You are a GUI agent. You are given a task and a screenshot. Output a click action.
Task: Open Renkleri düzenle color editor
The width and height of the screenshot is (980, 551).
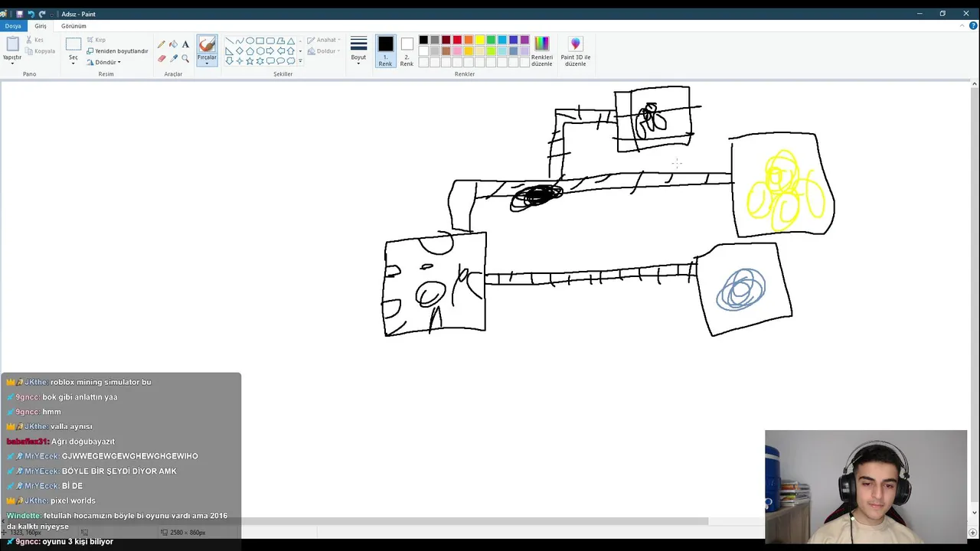542,51
